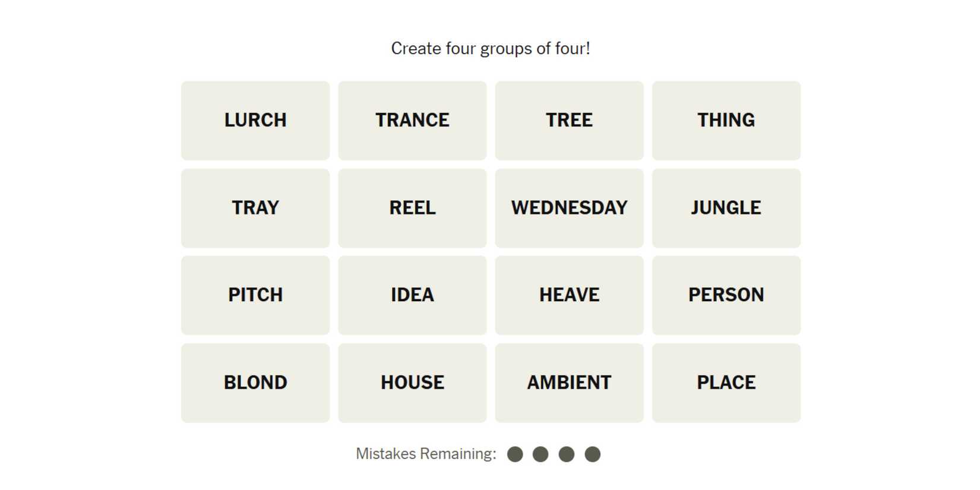Tap the TRAY tile
The height and width of the screenshot is (490, 980).
tap(255, 208)
